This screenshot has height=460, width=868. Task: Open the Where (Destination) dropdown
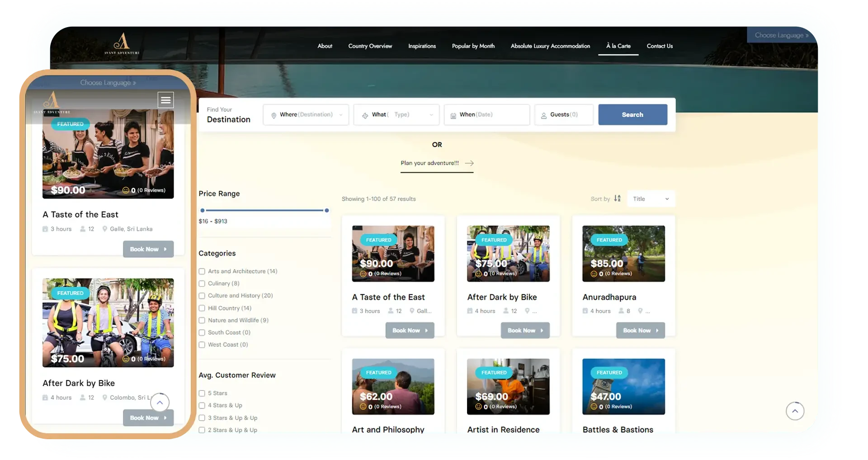pos(306,115)
